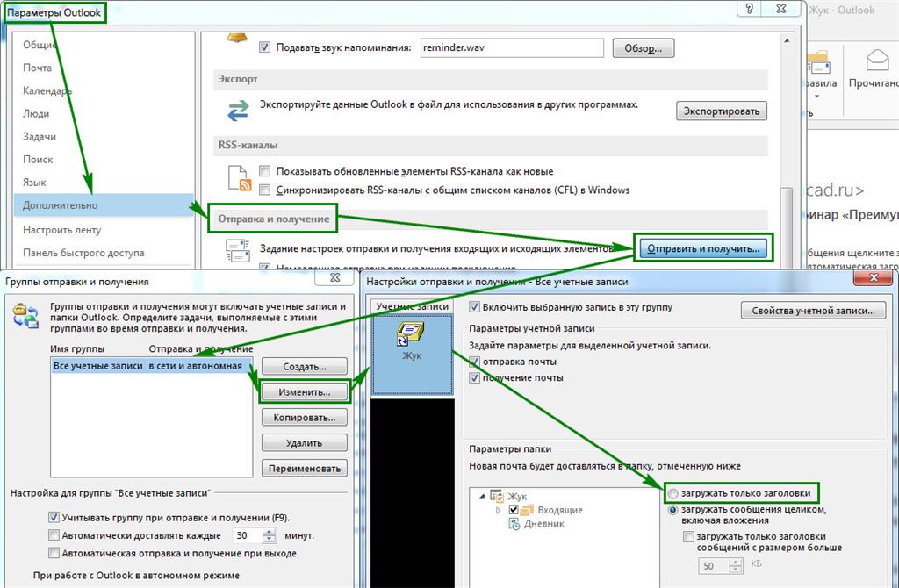Click the Входящие inbox folder icon
This screenshot has height=588, width=899.
[528, 510]
